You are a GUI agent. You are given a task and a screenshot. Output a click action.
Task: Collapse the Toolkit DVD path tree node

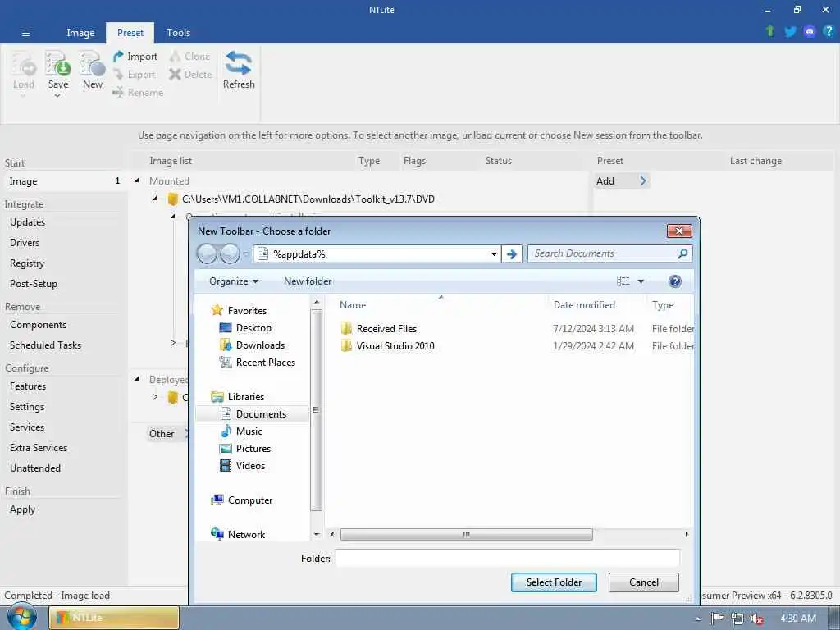(x=155, y=199)
